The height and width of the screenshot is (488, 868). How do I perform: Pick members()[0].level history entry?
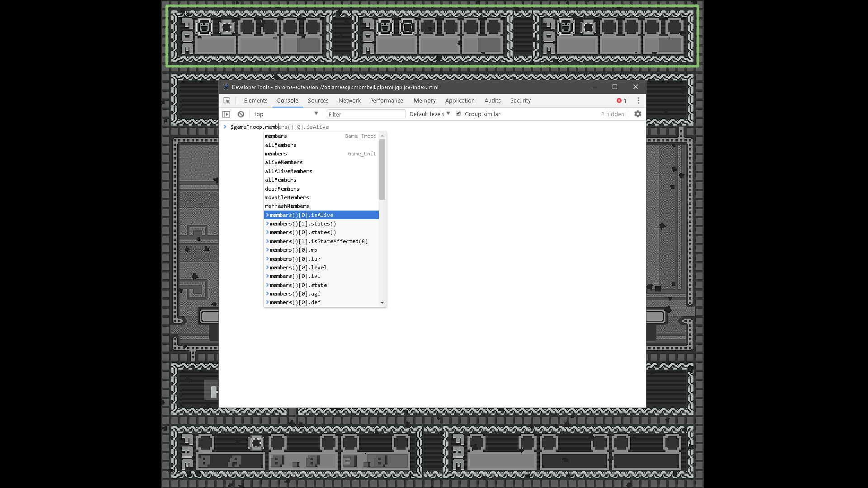(x=321, y=267)
